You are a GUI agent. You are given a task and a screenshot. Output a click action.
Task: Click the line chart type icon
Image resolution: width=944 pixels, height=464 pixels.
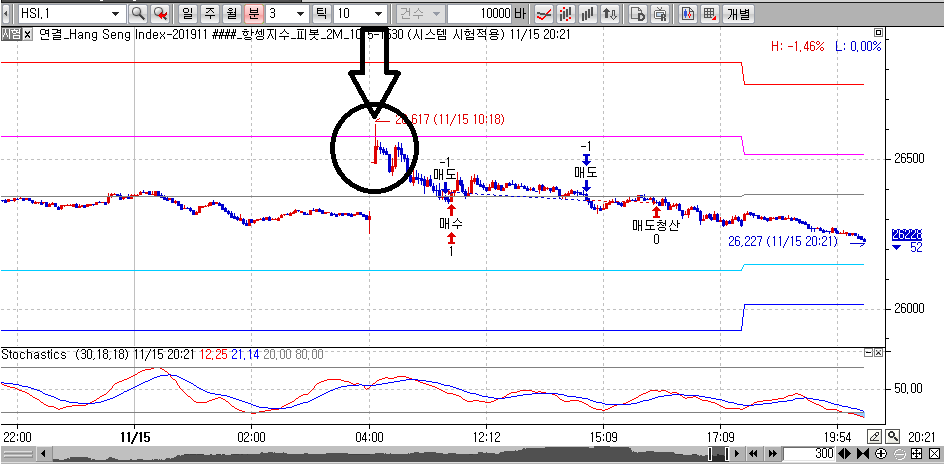coord(545,14)
